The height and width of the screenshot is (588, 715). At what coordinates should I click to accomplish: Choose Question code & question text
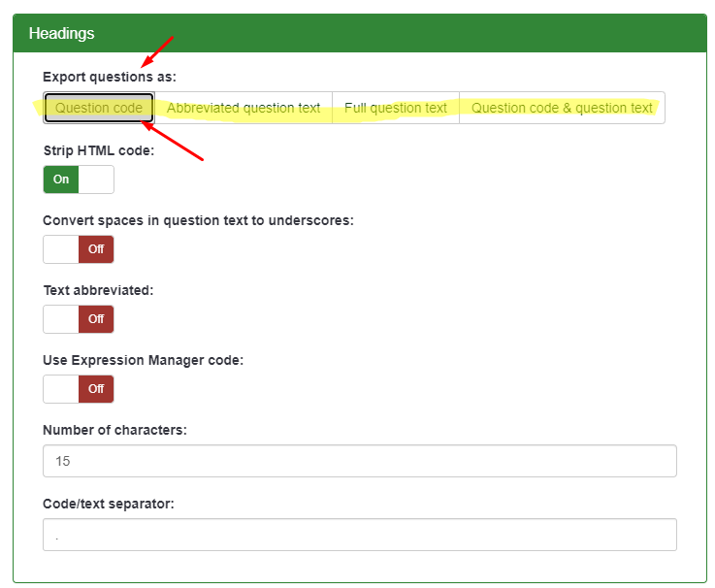click(562, 108)
